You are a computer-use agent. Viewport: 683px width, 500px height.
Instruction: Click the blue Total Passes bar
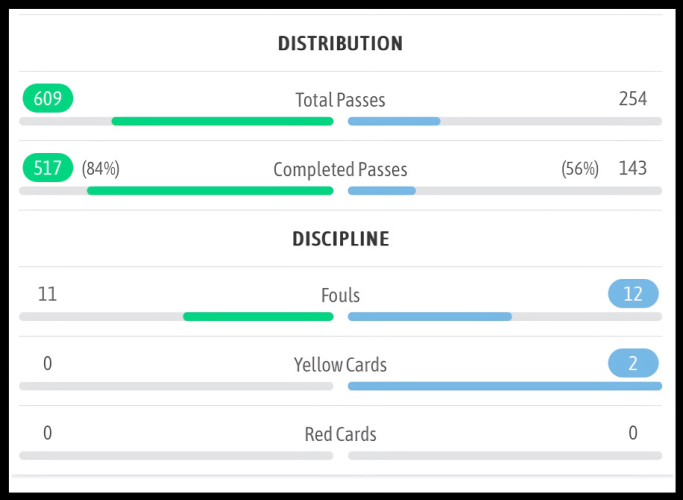[394, 121]
